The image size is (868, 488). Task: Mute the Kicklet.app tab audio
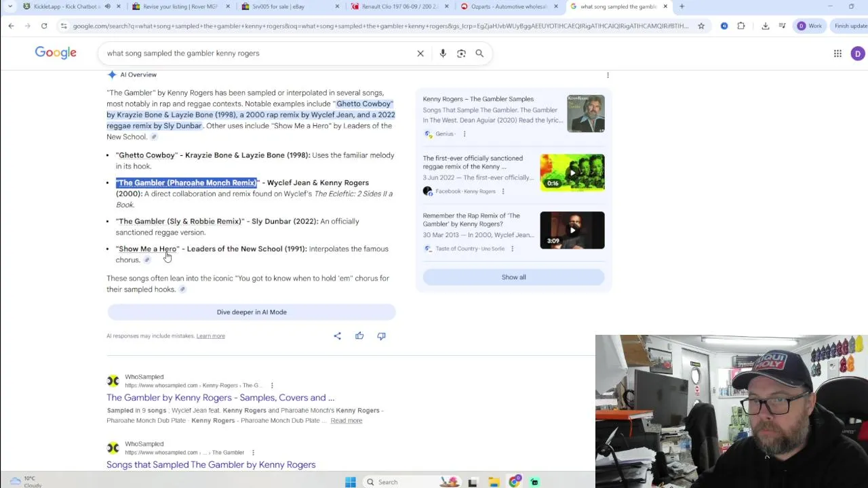[x=107, y=7]
